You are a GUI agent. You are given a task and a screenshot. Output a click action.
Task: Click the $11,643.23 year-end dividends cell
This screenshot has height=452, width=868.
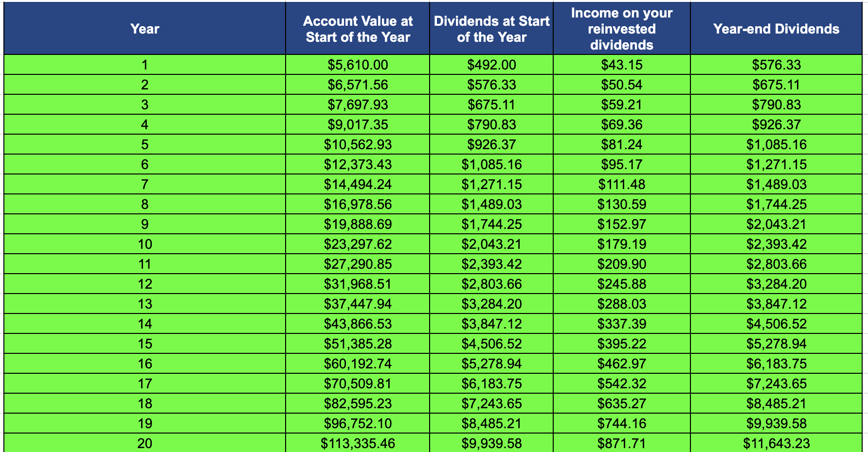776,443
